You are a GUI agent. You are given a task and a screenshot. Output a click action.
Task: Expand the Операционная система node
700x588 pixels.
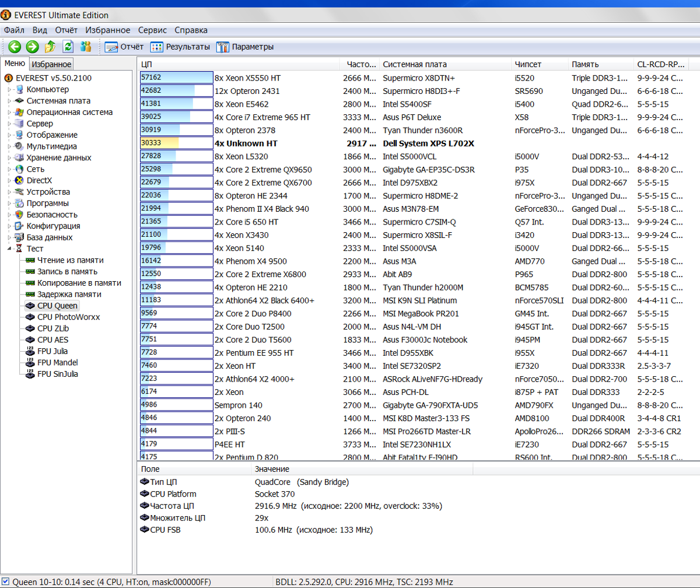coord(9,112)
